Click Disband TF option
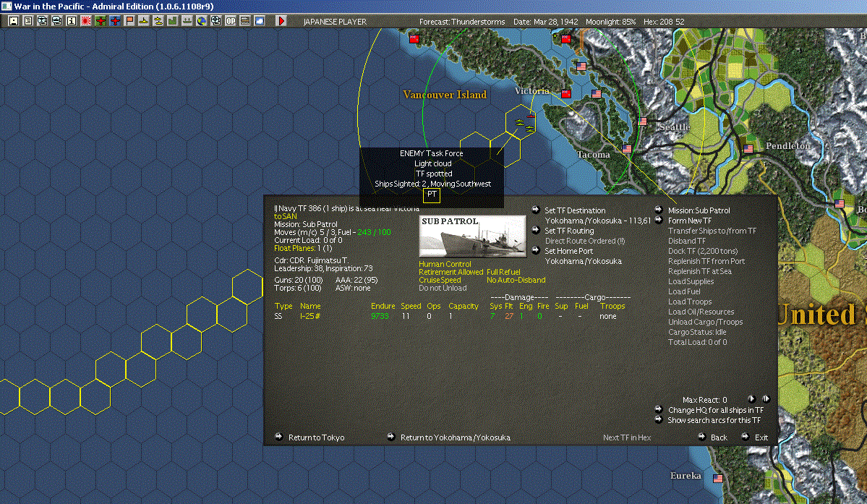 (x=687, y=241)
